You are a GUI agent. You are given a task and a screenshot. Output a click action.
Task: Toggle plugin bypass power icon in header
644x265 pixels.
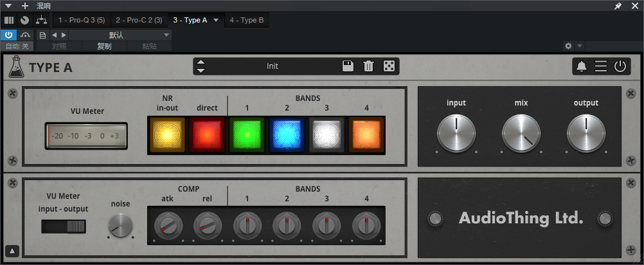[620, 66]
